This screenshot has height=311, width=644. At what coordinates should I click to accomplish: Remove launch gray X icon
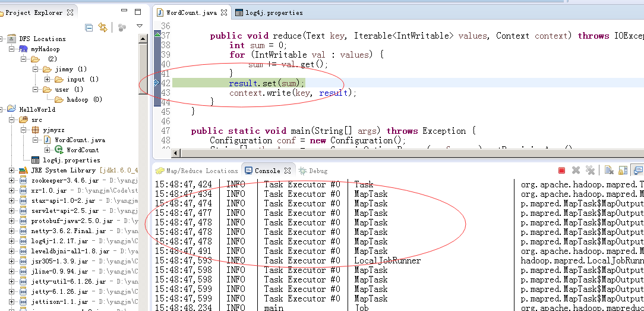point(576,170)
